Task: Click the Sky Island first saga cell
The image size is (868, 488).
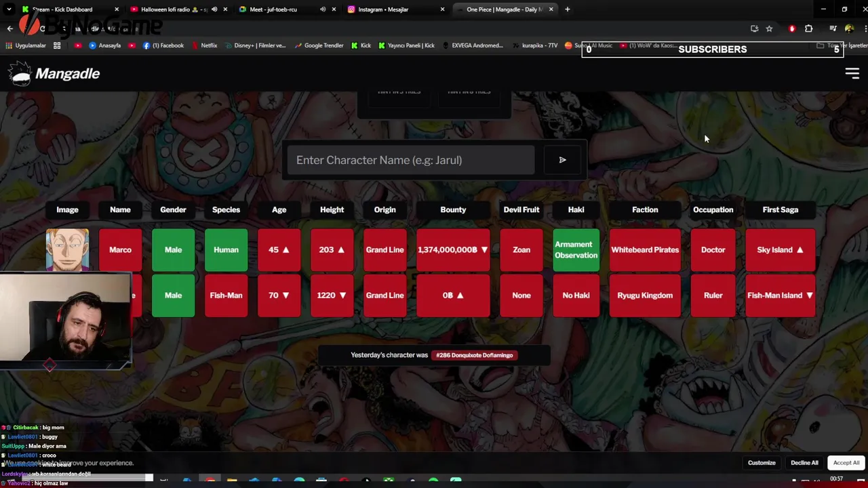Action: [781, 250]
